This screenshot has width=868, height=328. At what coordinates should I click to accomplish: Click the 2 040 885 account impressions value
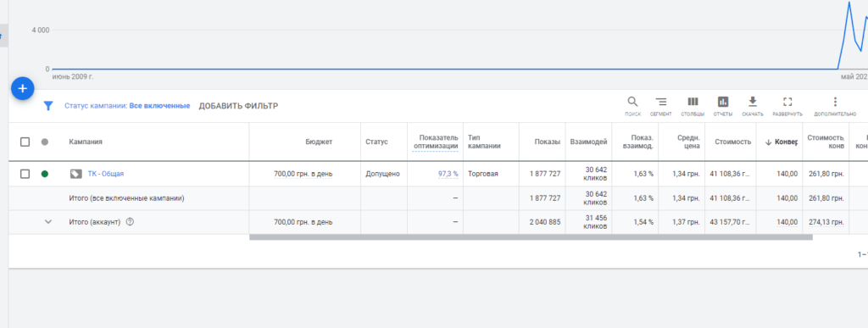545,222
